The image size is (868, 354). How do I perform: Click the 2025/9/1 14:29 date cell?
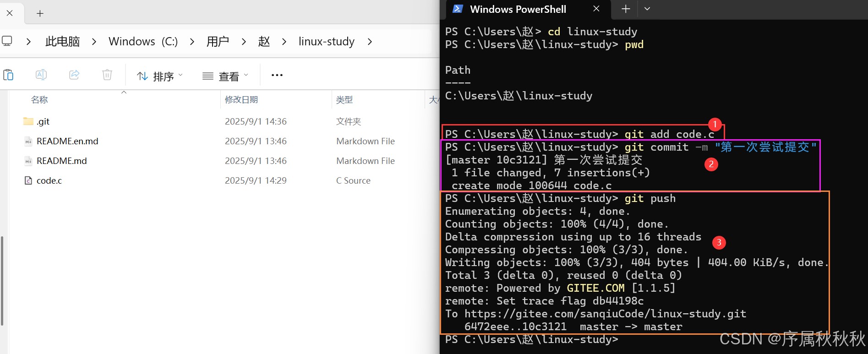pyautogui.click(x=256, y=180)
